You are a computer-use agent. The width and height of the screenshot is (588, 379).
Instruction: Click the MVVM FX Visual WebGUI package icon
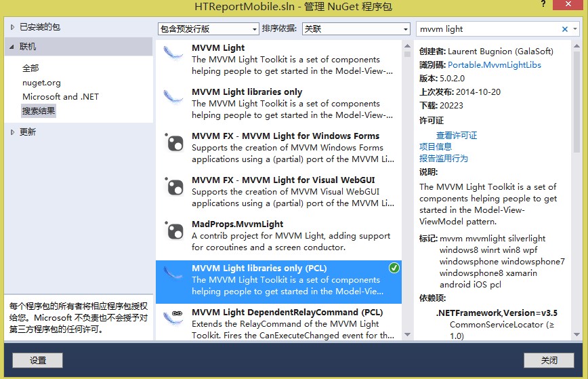tap(174, 186)
